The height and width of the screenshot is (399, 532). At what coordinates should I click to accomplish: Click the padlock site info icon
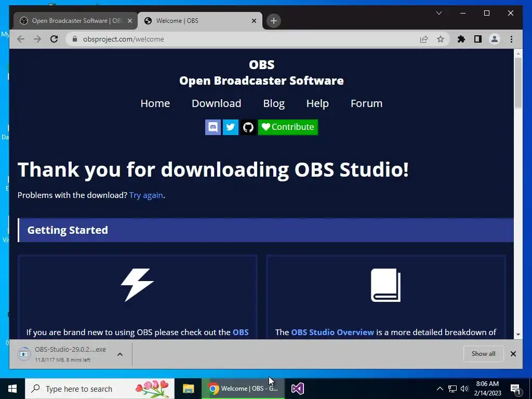click(75, 39)
